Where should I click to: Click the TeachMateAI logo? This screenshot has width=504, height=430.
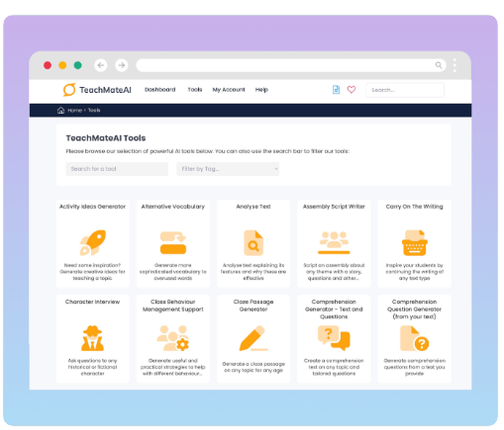97,90
